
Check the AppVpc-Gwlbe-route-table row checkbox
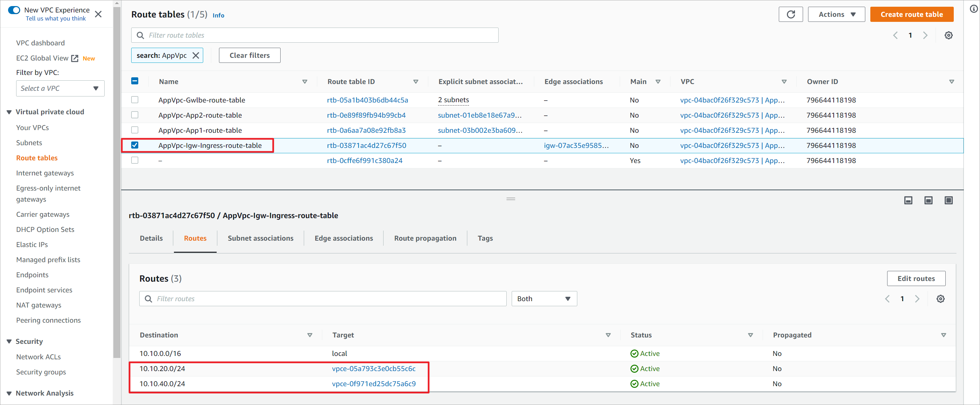point(135,100)
